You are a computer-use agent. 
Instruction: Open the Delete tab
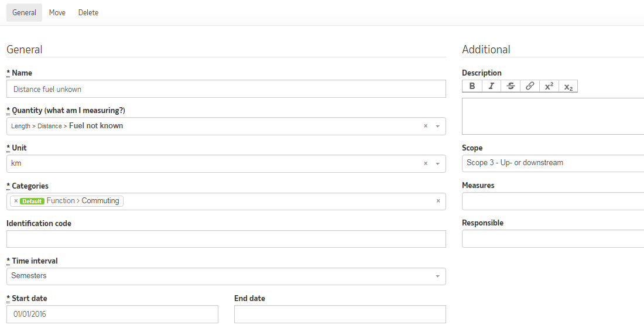click(88, 13)
